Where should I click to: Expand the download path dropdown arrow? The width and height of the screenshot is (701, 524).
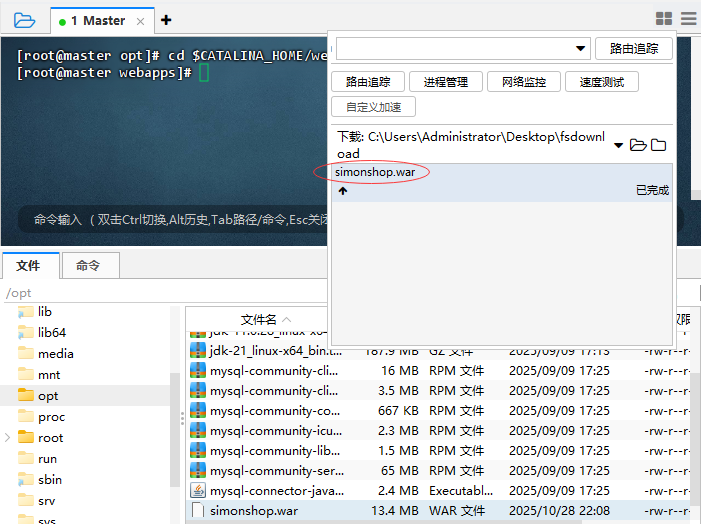click(x=619, y=145)
